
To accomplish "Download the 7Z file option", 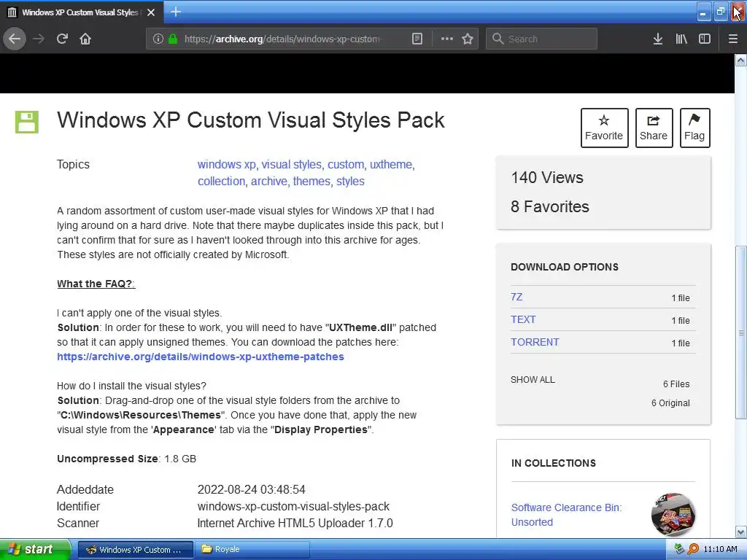I will (516, 297).
